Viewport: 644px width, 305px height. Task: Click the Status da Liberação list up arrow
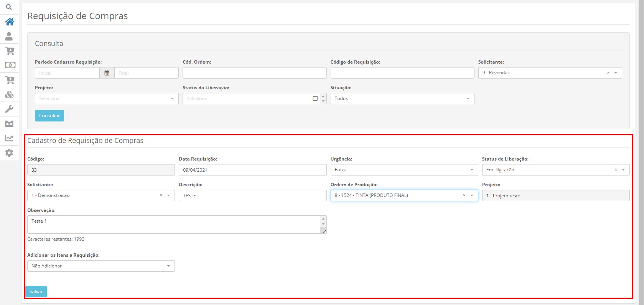(x=323, y=96)
